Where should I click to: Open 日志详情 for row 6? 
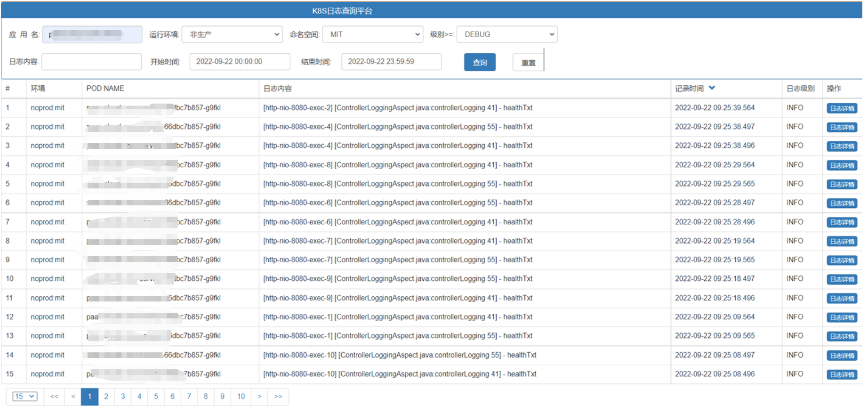click(842, 203)
